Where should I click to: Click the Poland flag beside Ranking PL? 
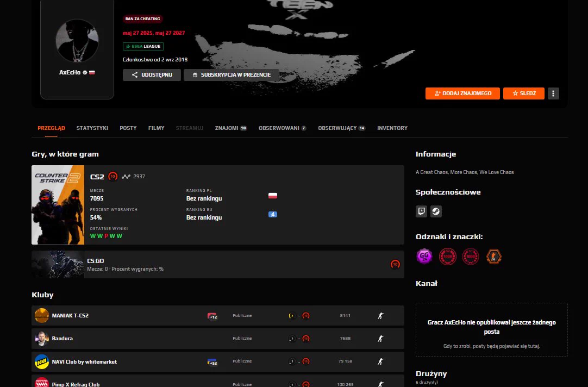(273, 196)
